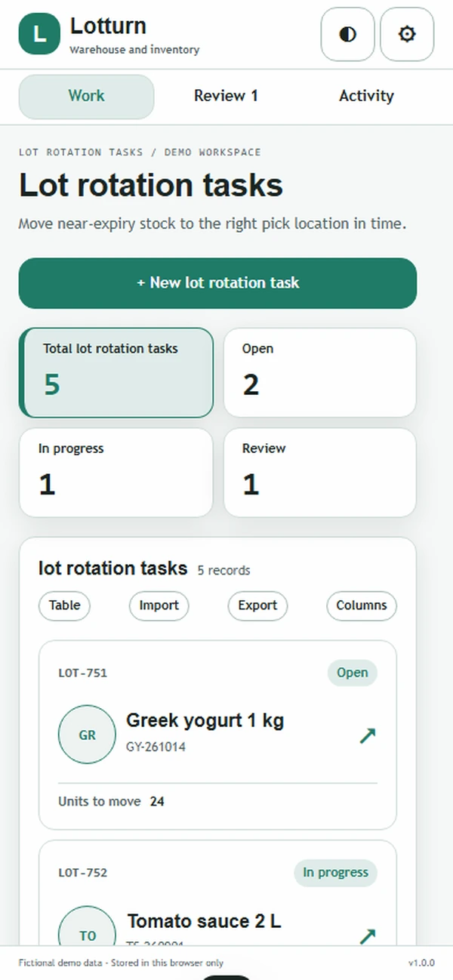
Task: Click the Warehouse and inventory subtitle
Action: pyautogui.click(x=134, y=50)
